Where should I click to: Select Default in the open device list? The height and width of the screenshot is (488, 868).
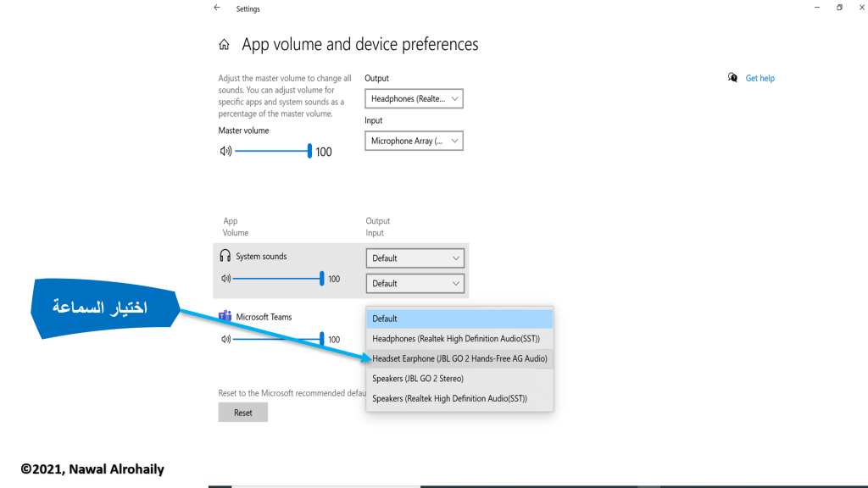[459, 319]
